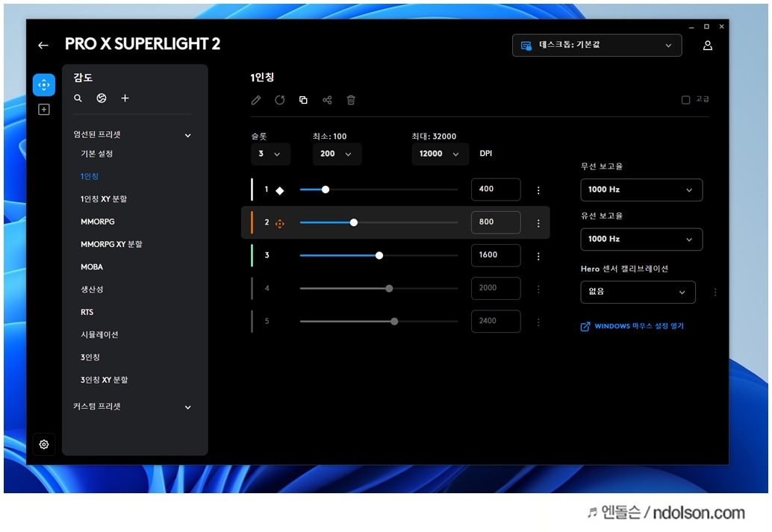Viewport: 772px width, 532px height.
Task: Edit preset name with pencil icon
Action: [256, 101]
